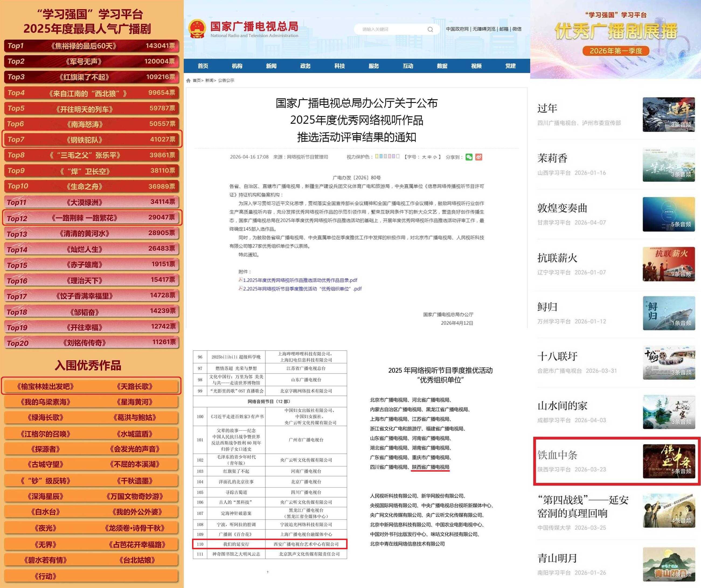Screen dimensions: 701x588
Task: Switch to the 新闻 navigation tab
Action: click(271, 66)
